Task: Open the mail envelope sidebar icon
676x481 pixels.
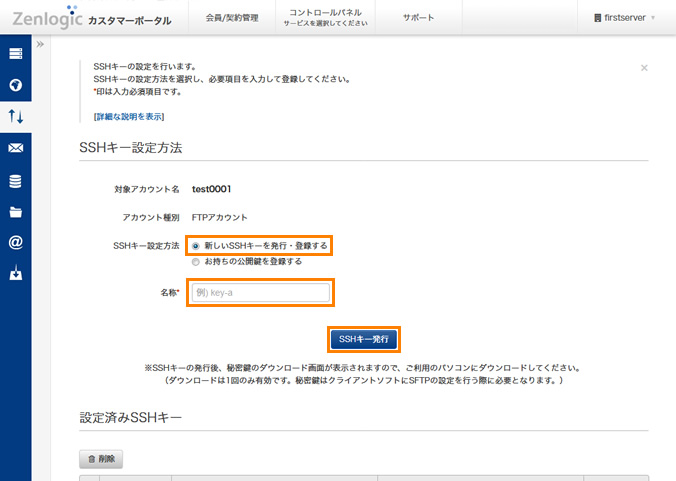Action: (x=16, y=148)
